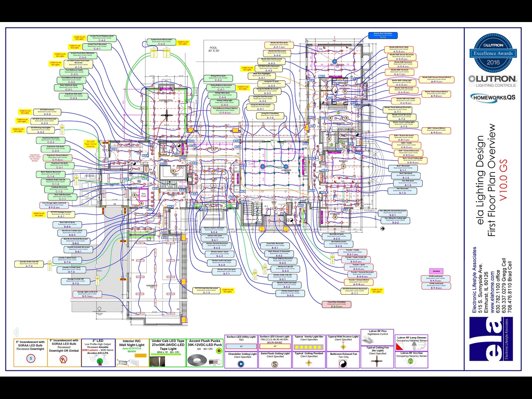Image resolution: width=532 pixels, height=399 pixels.
Task: Click the Master Bed Chandelier E-7-3 label
Action: pos(383,35)
